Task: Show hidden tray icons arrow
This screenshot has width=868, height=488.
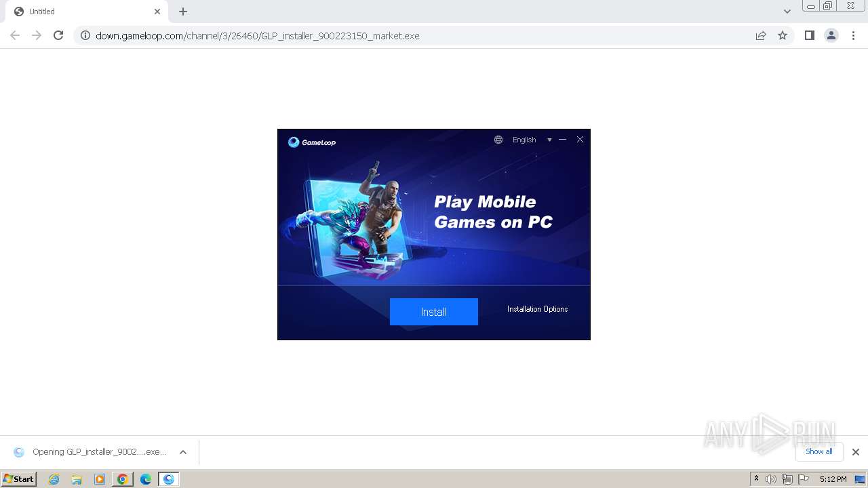Action: pos(756,479)
